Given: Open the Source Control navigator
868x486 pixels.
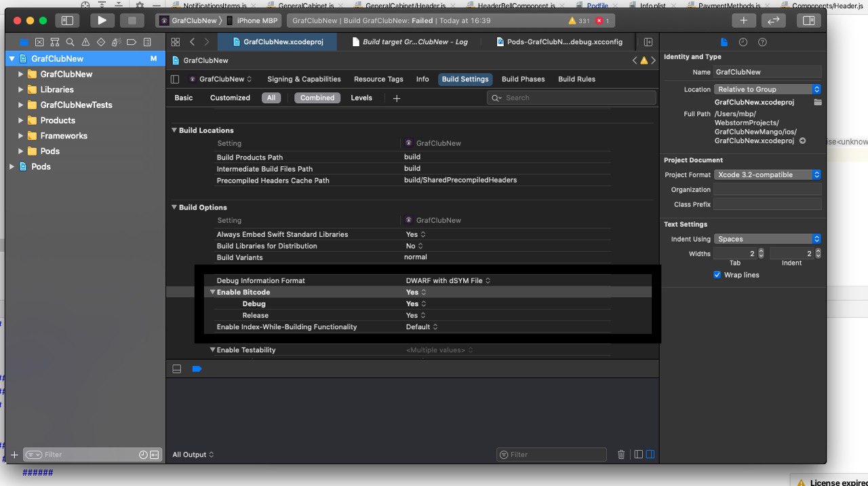Looking at the screenshot, I should point(39,42).
